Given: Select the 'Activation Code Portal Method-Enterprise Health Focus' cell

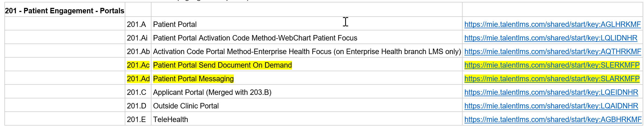Looking at the screenshot, I should coord(307,52).
